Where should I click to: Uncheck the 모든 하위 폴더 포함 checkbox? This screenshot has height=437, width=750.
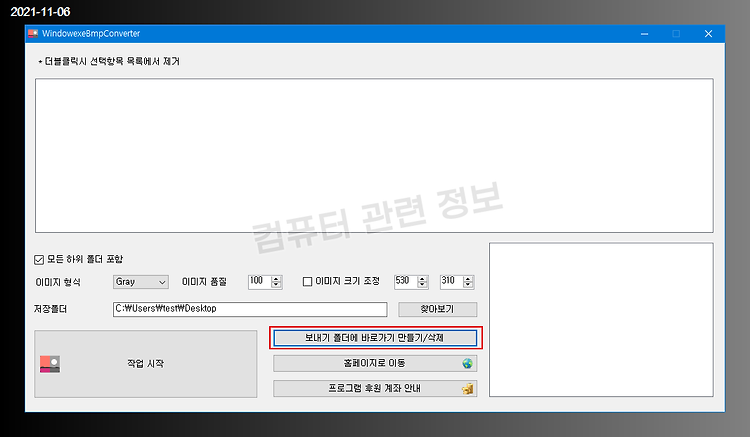[x=39, y=260]
